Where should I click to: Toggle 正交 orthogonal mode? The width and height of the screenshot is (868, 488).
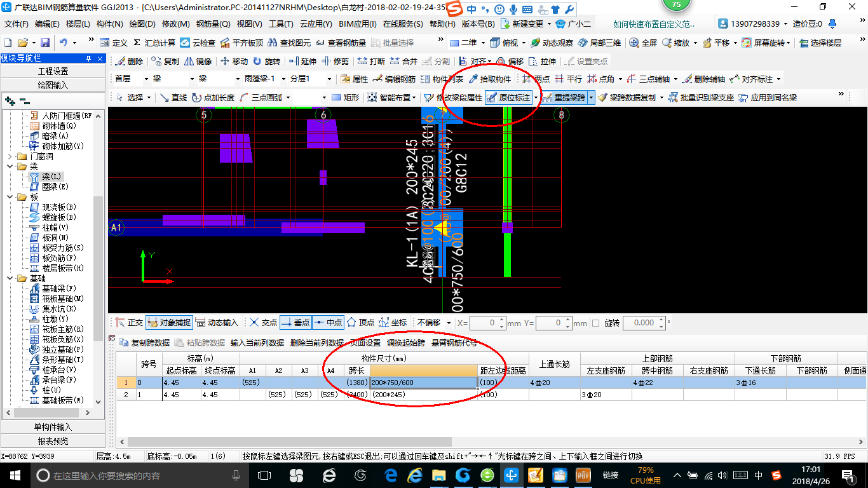point(129,323)
